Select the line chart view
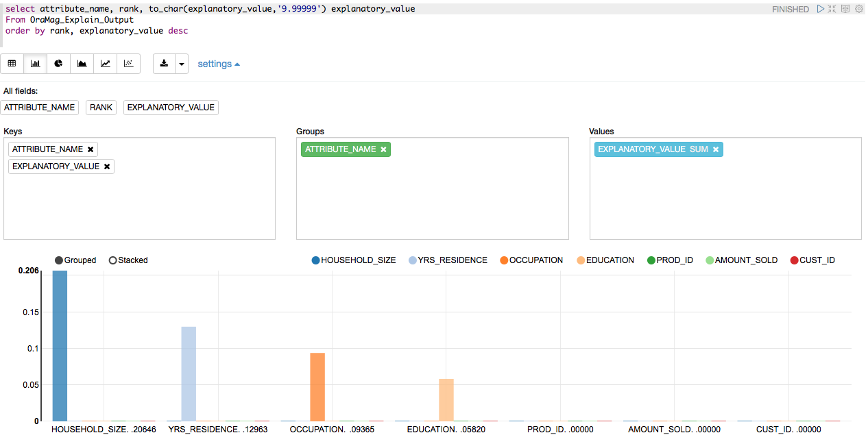Viewport: 868px width, 446px height. (106, 64)
